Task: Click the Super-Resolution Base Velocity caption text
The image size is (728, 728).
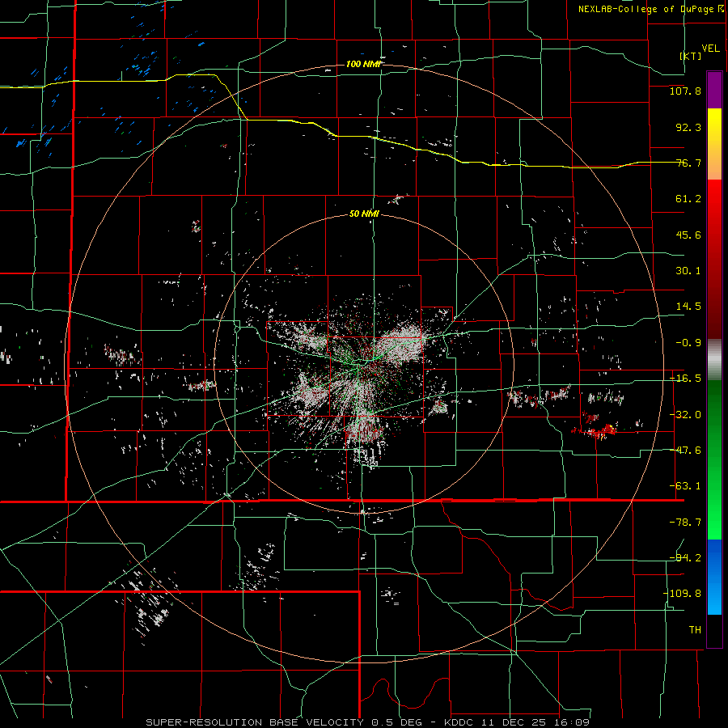Action: coord(290,722)
